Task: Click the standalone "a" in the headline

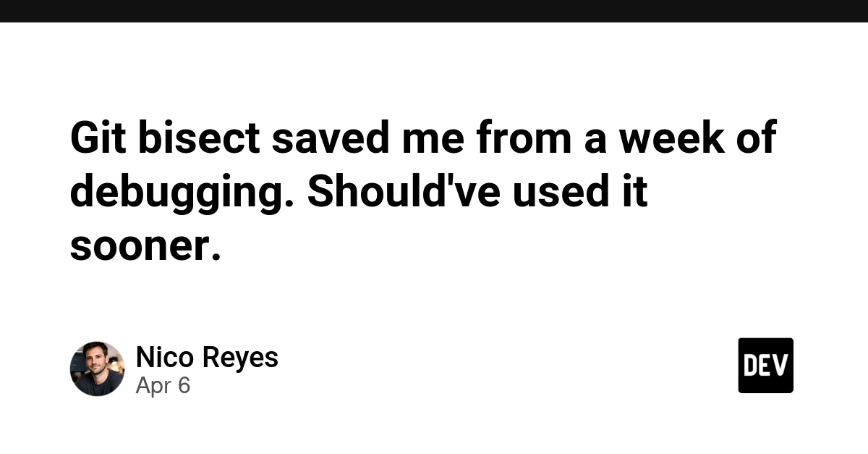Action: [x=595, y=138]
